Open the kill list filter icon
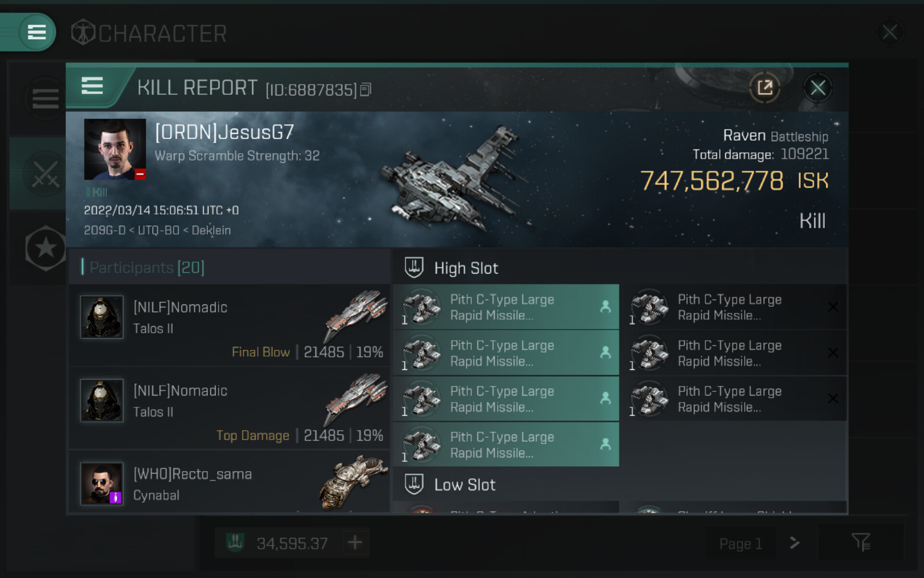This screenshot has height=578, width=924. pyautogui.click(x=860, y=543)
